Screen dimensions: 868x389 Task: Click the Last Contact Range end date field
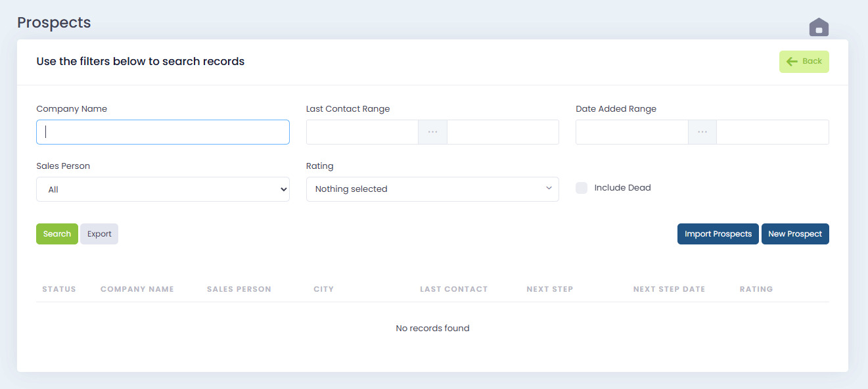(503, 132)
